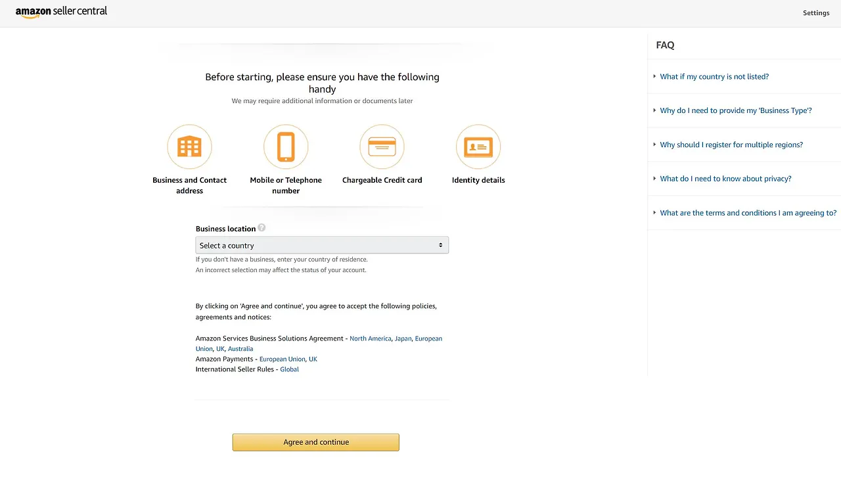Open Settings in the top right
Screen dimensions: 841x504
tap(816, 13)
